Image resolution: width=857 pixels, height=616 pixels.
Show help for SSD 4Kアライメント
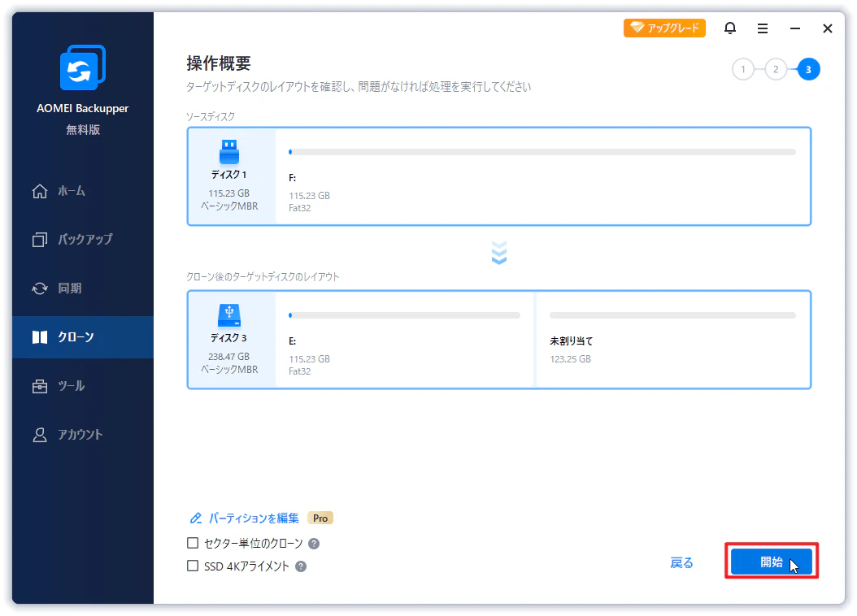pyautogui.click(x=301, y=566)
